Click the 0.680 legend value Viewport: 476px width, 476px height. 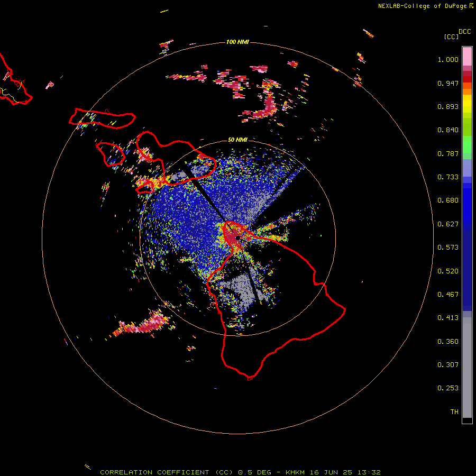[448, 200]
